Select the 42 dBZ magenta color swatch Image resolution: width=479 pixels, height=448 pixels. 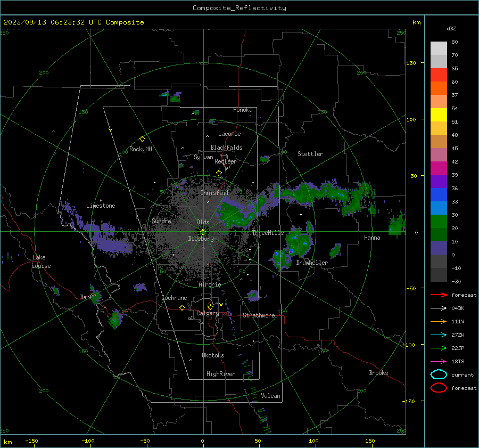coord(439,168)
